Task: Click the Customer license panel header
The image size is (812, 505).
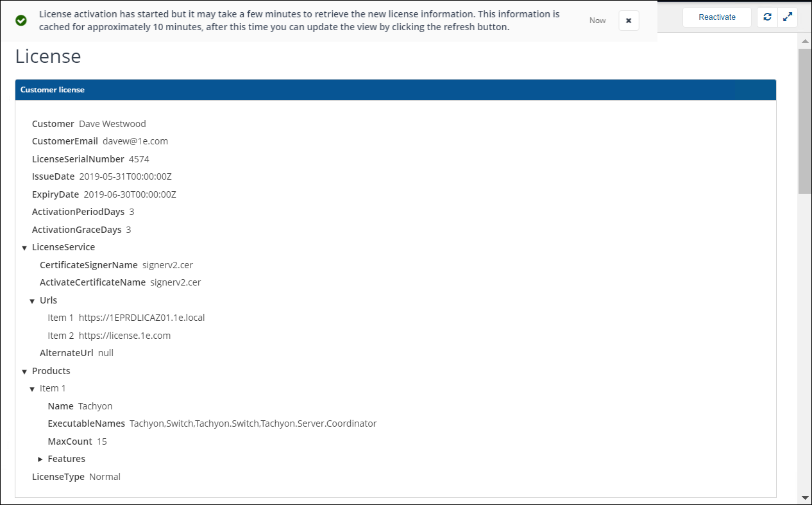Action: (395, 90)
